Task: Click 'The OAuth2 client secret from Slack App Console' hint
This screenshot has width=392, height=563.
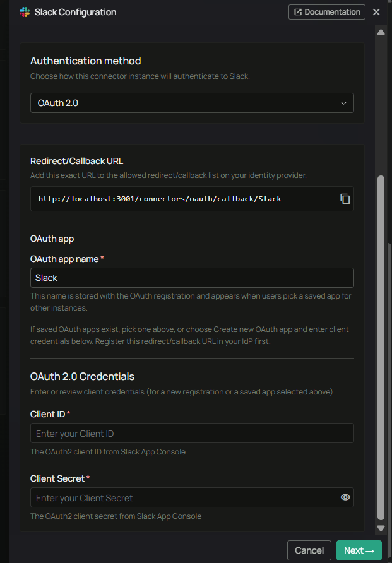Action: click(x=116, y=516)
